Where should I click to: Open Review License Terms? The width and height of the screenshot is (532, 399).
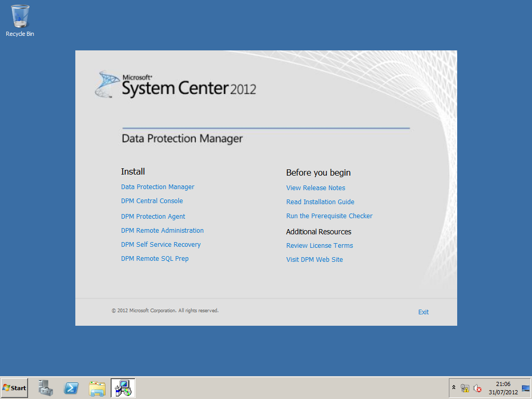(320, 246)
